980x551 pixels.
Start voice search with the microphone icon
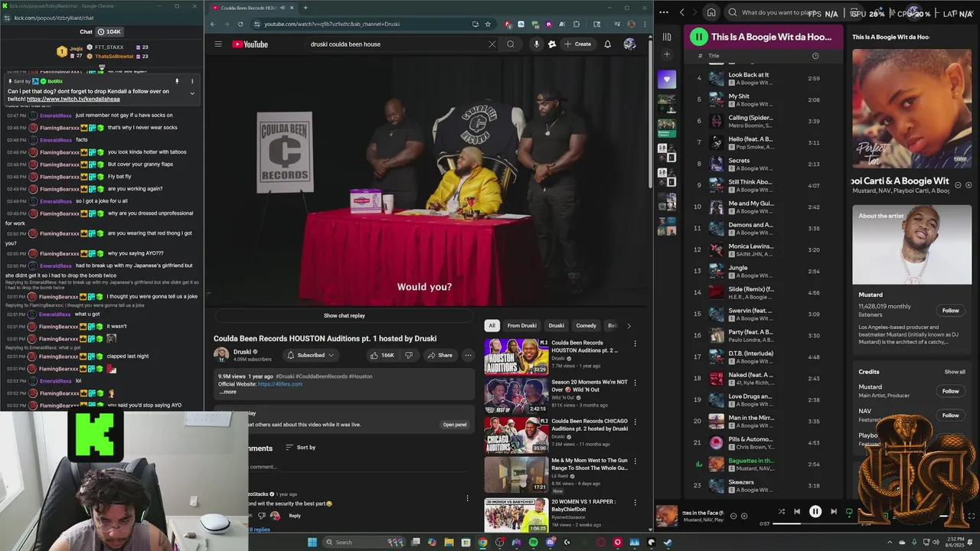(536, 44)
